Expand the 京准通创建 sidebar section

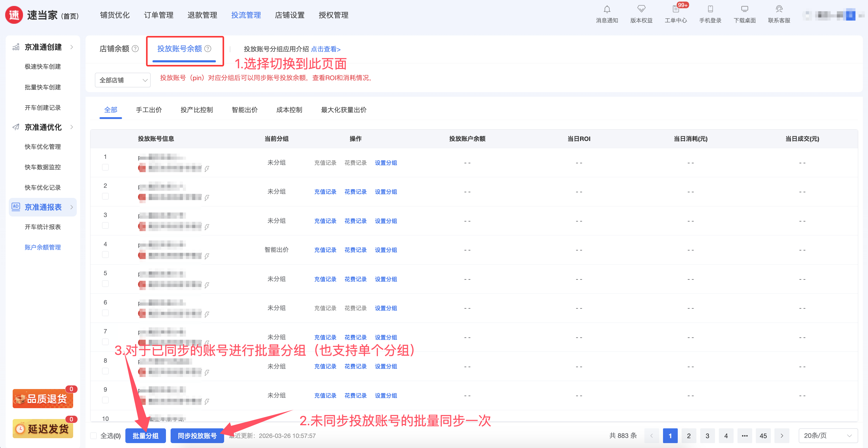pos(43,47)
